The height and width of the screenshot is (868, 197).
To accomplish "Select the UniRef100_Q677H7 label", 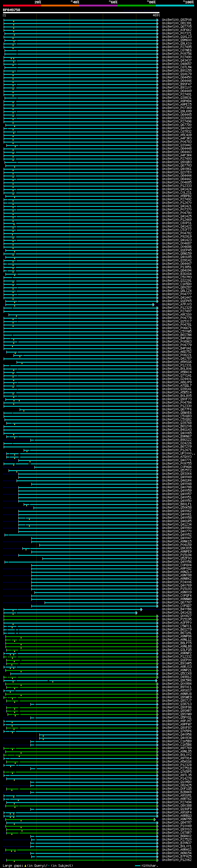I will (x=177, y=603).
